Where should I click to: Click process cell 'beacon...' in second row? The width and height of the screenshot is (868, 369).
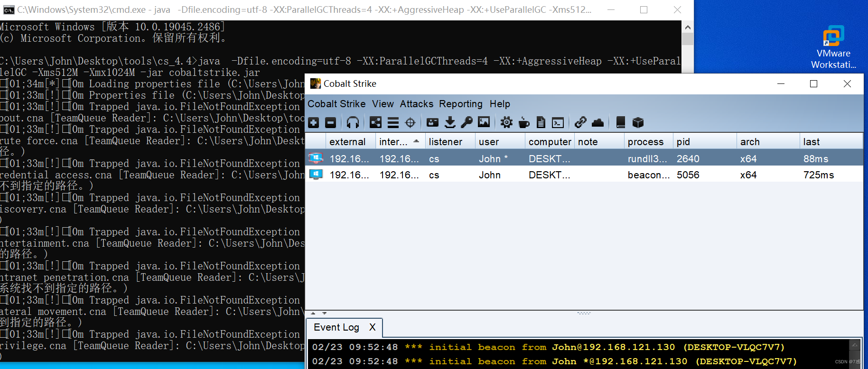649,175
